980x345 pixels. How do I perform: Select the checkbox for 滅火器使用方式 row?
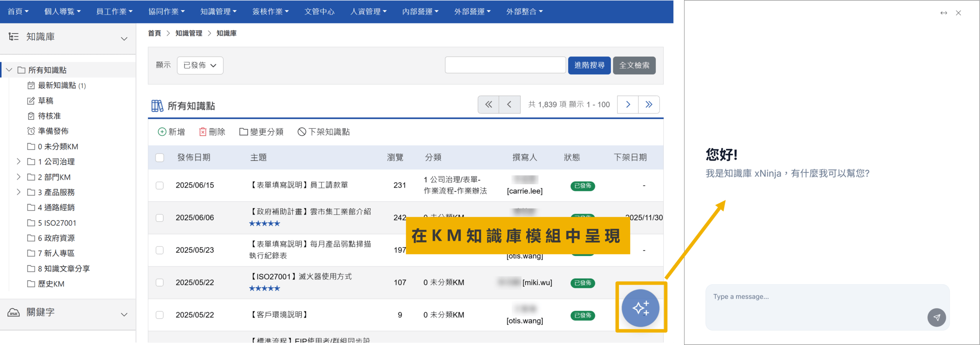[160, 283]
